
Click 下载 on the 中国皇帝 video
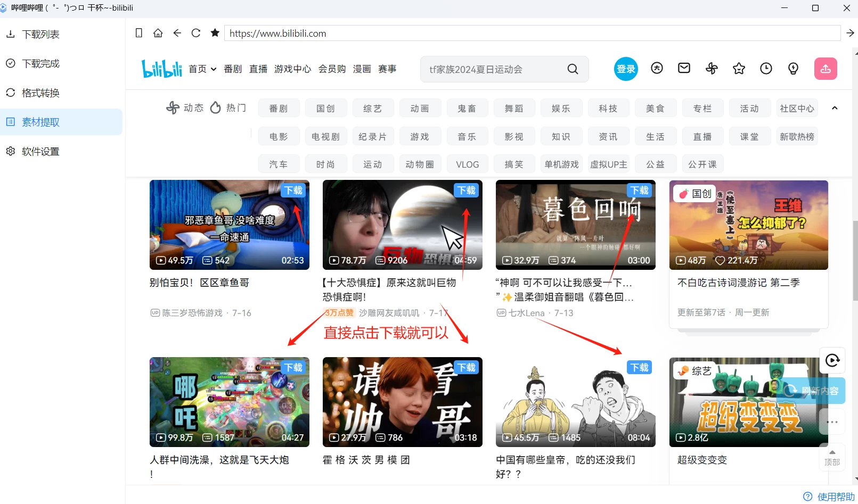point(640,367)
